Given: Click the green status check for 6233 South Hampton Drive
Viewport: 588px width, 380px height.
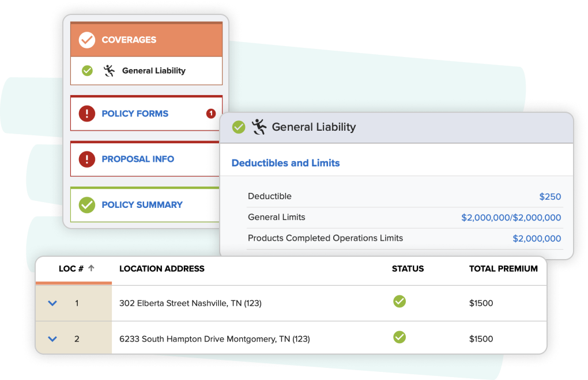Looking at the screenshot, I should click(x=399, y=337).
